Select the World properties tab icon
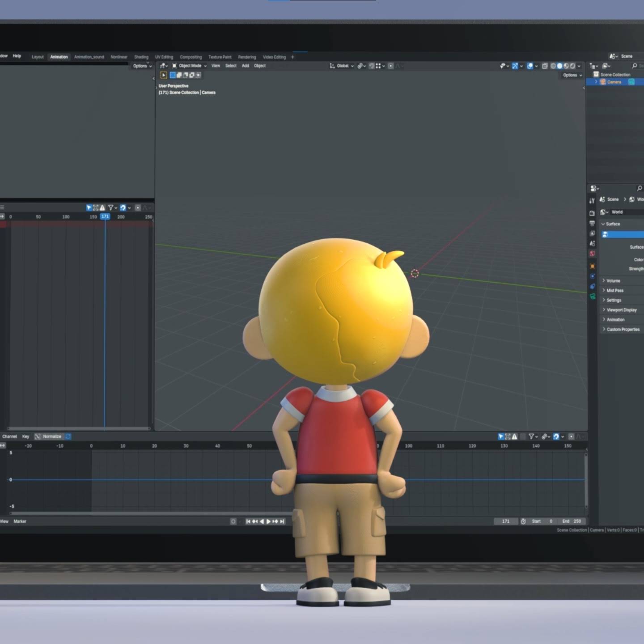 [x=592, y=254]
